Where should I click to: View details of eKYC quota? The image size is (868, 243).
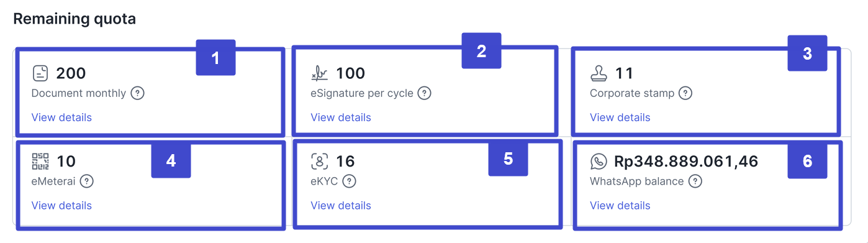[x=341, y=206]
